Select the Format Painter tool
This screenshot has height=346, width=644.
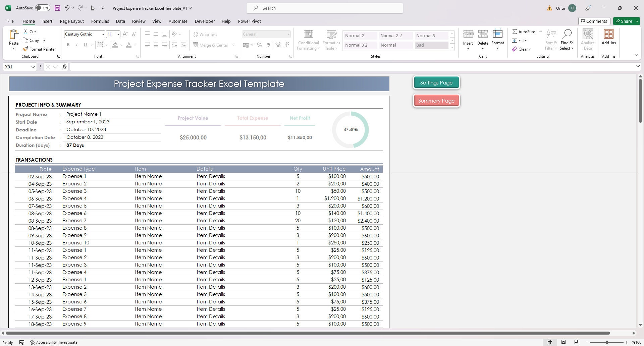[39, 49]
